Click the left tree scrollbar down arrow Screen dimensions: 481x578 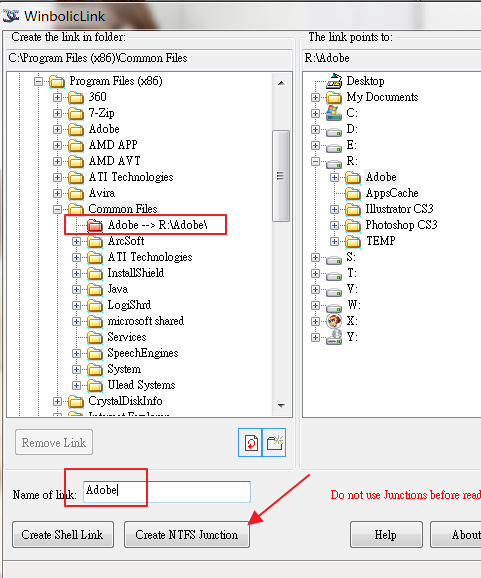[x=281, y=406]
